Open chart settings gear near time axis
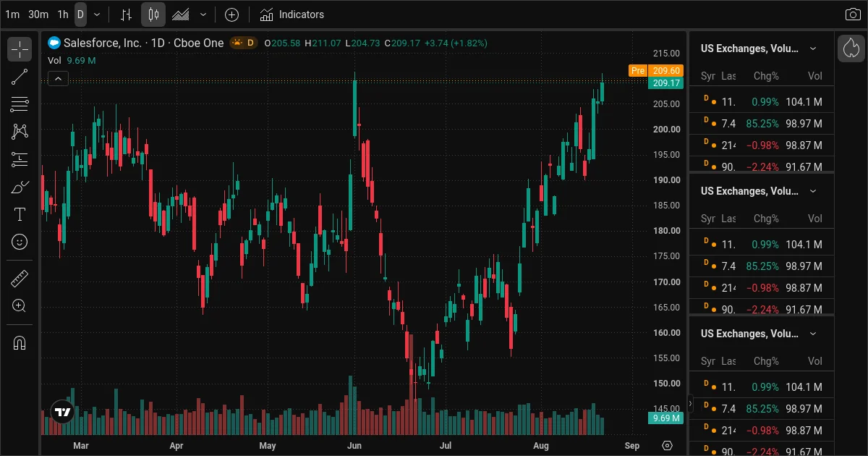The width and height of the screenshot is (868, 456). click(x=667, y=445)
